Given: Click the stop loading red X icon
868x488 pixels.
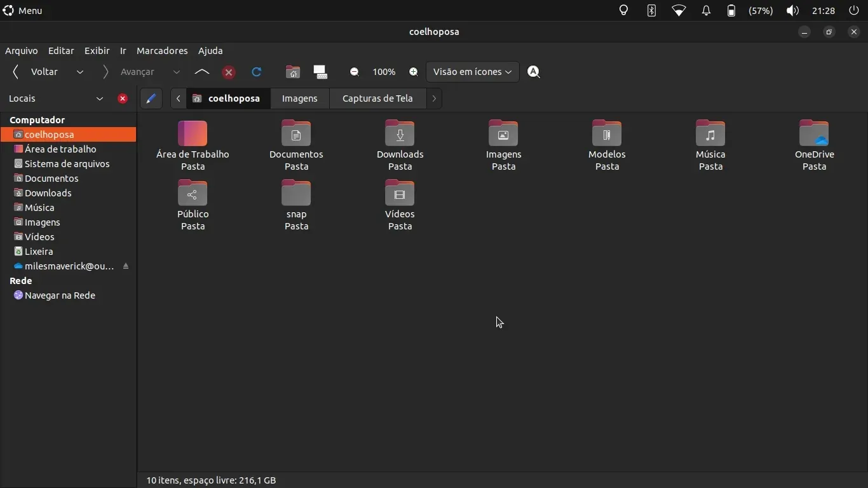Looking at the screenshot, I should [229, 72].
